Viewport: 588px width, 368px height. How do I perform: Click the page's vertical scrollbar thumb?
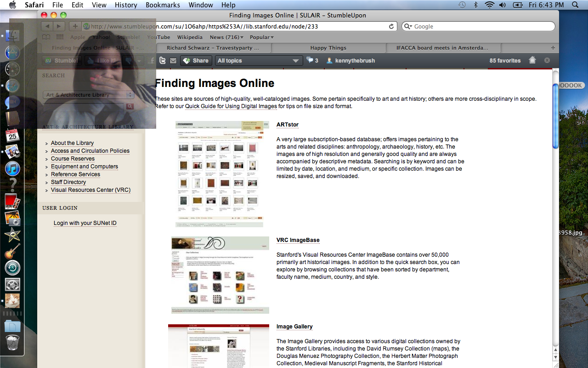tap(555, 115)
